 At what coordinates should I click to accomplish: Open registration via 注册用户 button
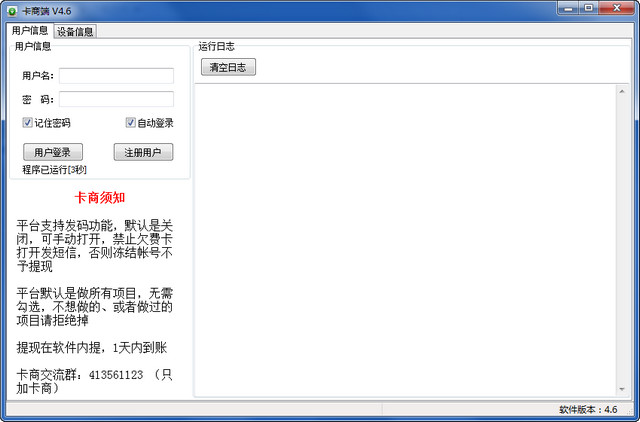tap(143, 152)
